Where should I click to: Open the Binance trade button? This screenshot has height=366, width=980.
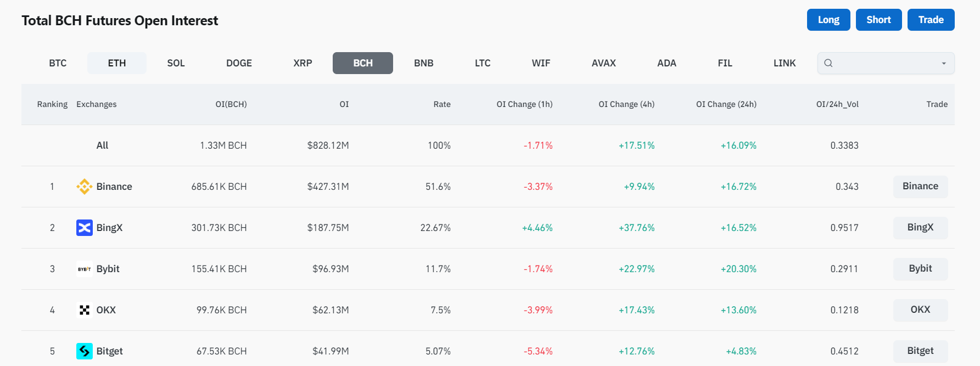coord(921,187)
